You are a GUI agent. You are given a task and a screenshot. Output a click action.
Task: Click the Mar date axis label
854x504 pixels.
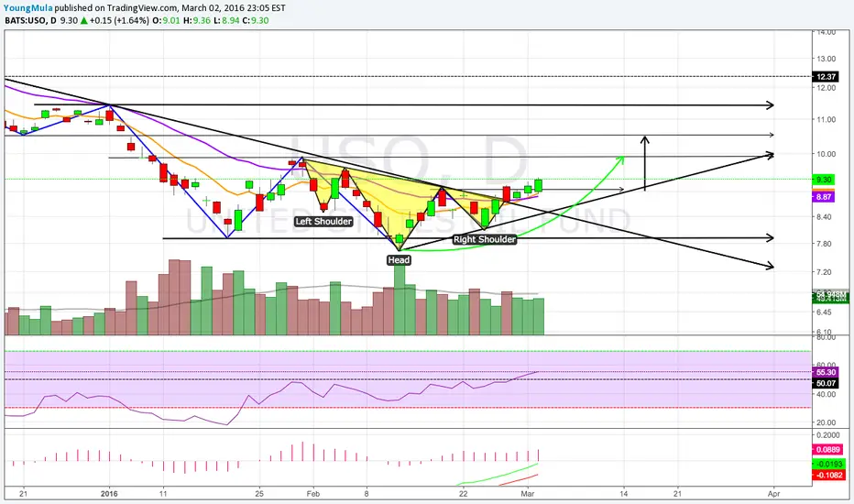527,494
